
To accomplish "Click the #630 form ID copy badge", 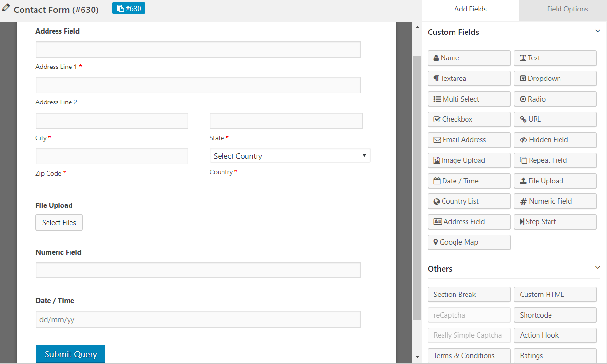I will tap(128, 8).
